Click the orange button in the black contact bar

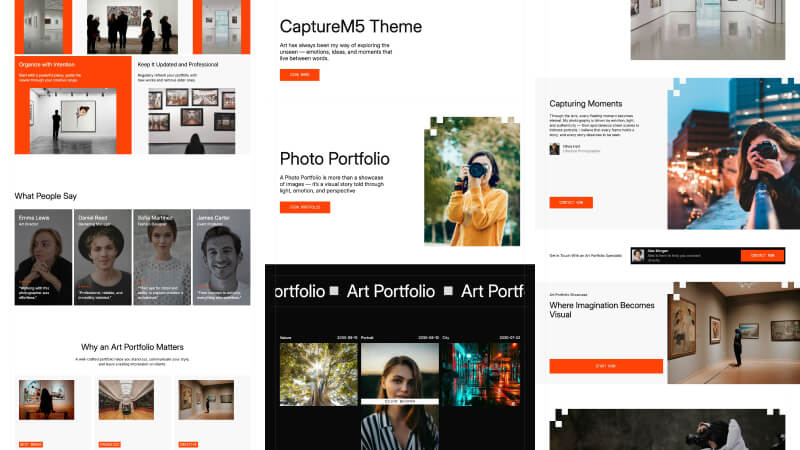coord(762,256)
